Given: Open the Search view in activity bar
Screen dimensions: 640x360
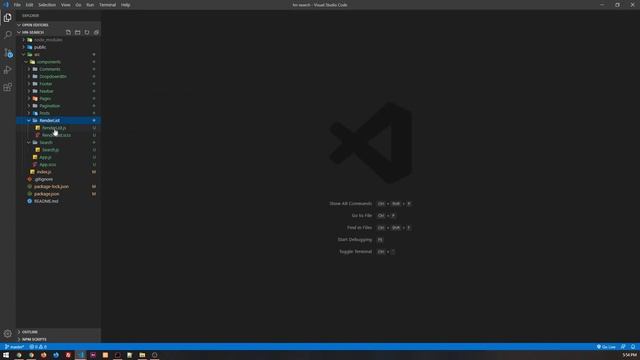Looking at the screenshot, I should pyautogui.click(x=7, y=35).
